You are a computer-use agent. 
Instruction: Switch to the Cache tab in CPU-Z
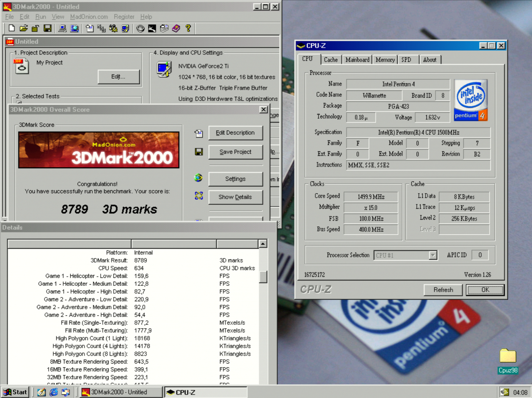click(331, 60)
